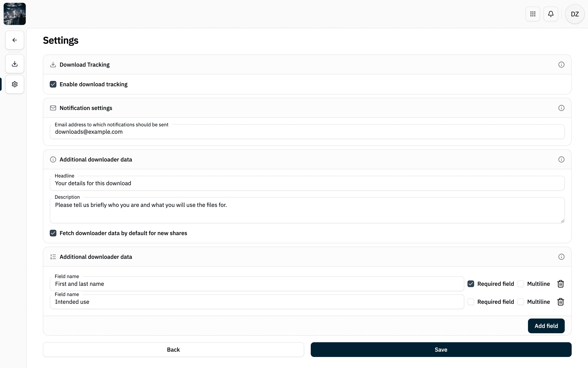The height and width of the screenshot is (368, 588).
Task: Toggle Enable download tracking checkbox
Action: 53,84
